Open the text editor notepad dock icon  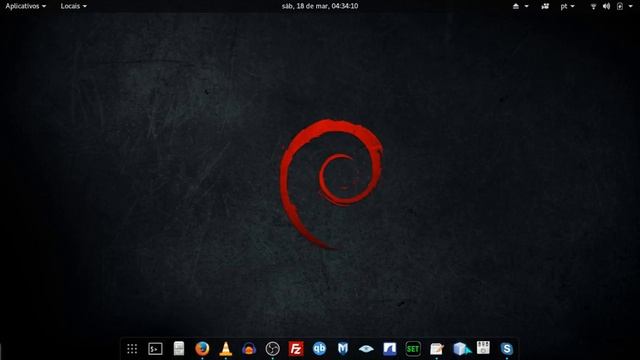point(437,349)
